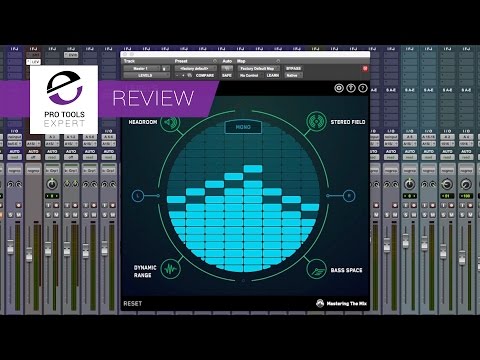Open the Headroom speaker icon
Screen dimensions: 480x360
click(x=170, y=122)
